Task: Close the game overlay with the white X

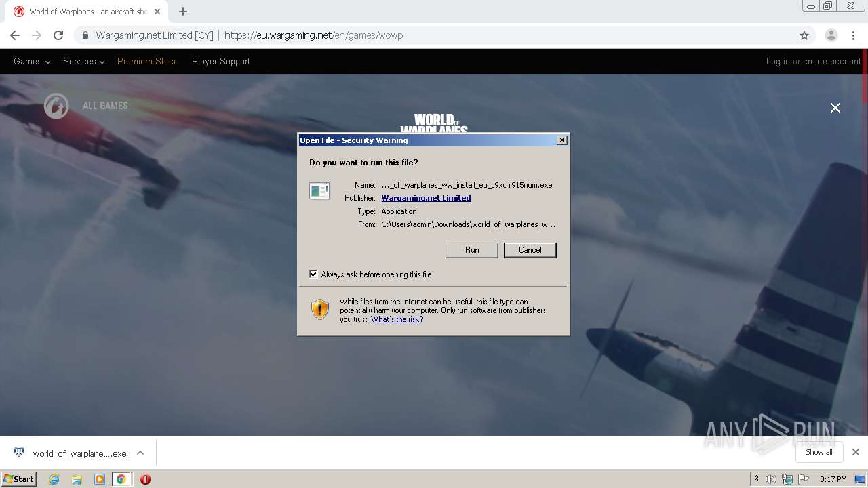Action: (835, 108)
